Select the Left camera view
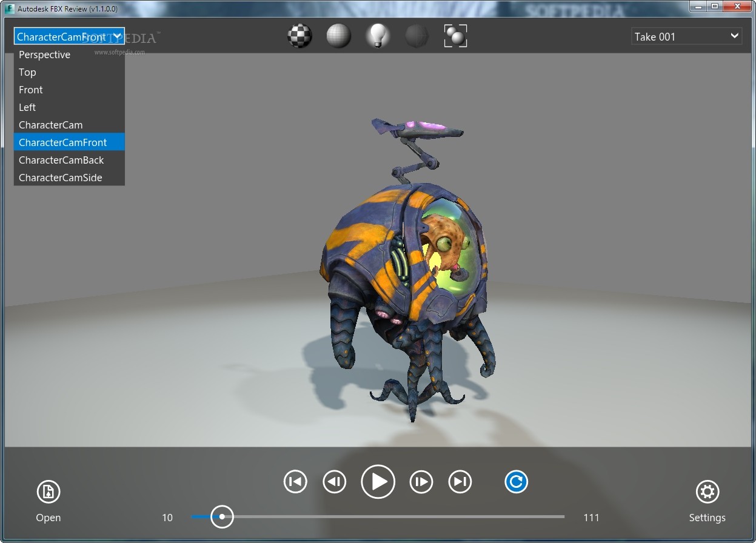Screen dimensions: 756x543 [69, 107]
